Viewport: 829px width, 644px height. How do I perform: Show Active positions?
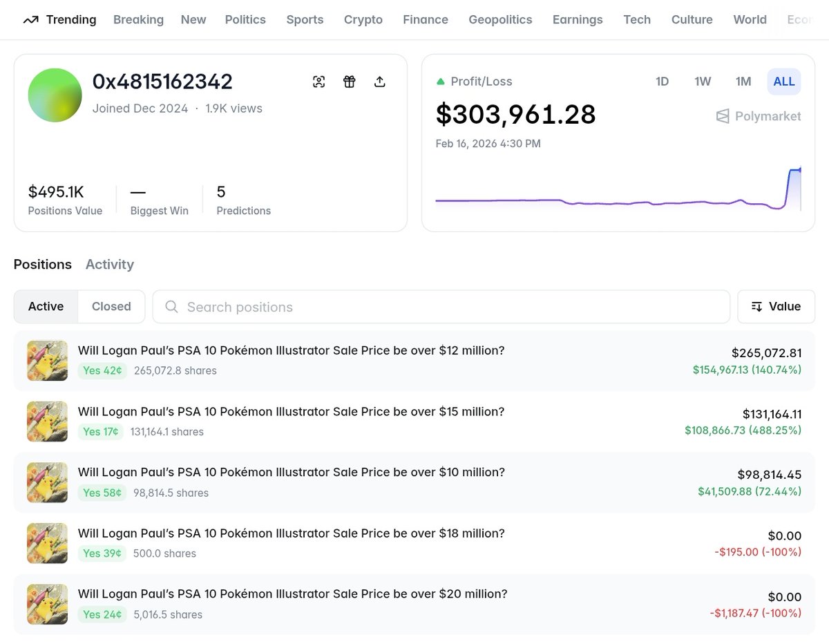(46, 306)
